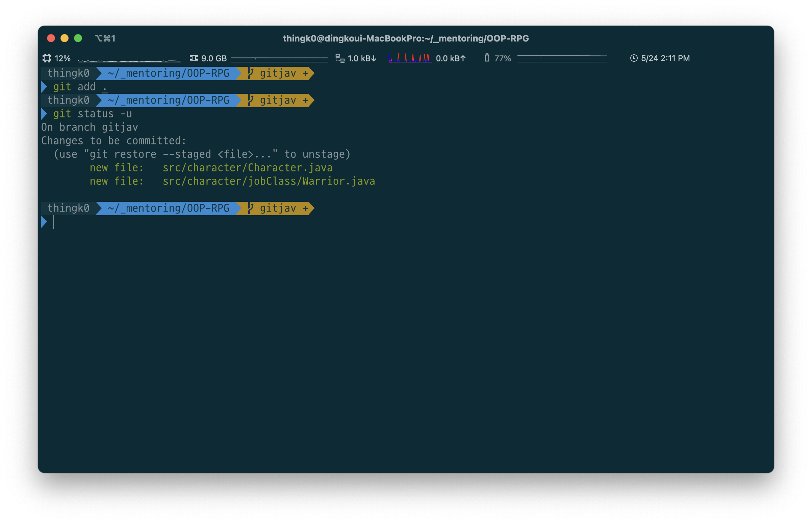Viewport: 812px width, 523px height.
Task: Click the battery icon beside 77%
Action: (487, 58)
